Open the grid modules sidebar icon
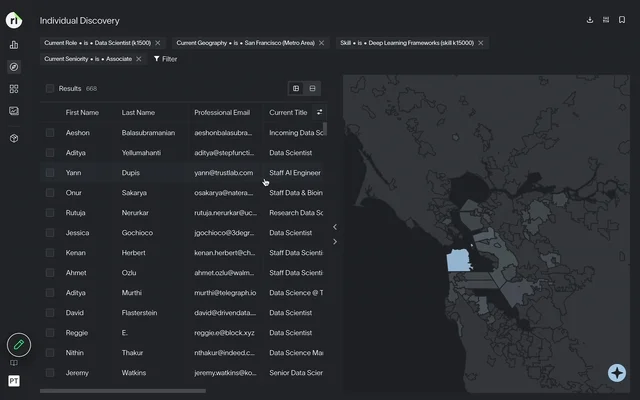This screenshot has height=400, width=640. click(x=14, y=89)
